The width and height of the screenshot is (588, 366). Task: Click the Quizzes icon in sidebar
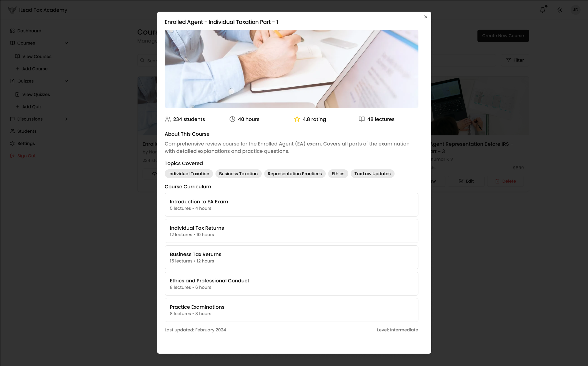click(12, 81)
